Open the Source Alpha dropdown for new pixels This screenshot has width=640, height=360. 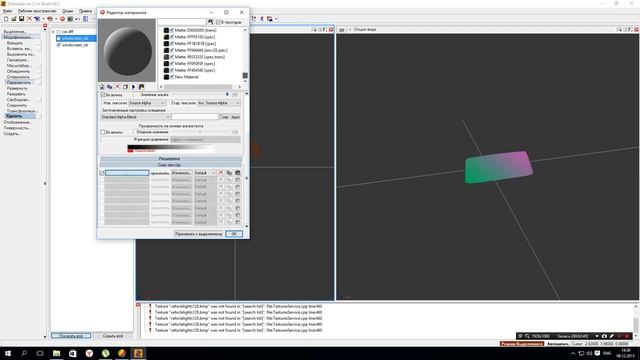point(147,103)
